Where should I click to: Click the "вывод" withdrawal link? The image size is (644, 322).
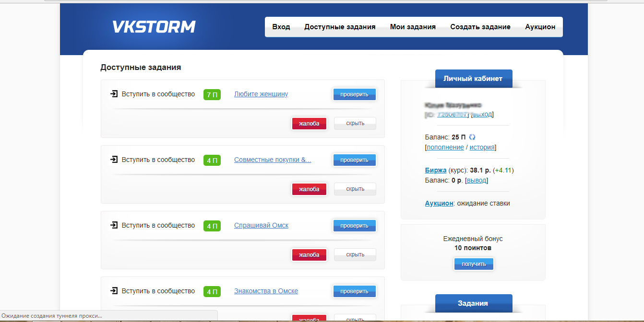click(x=477, y=180)
